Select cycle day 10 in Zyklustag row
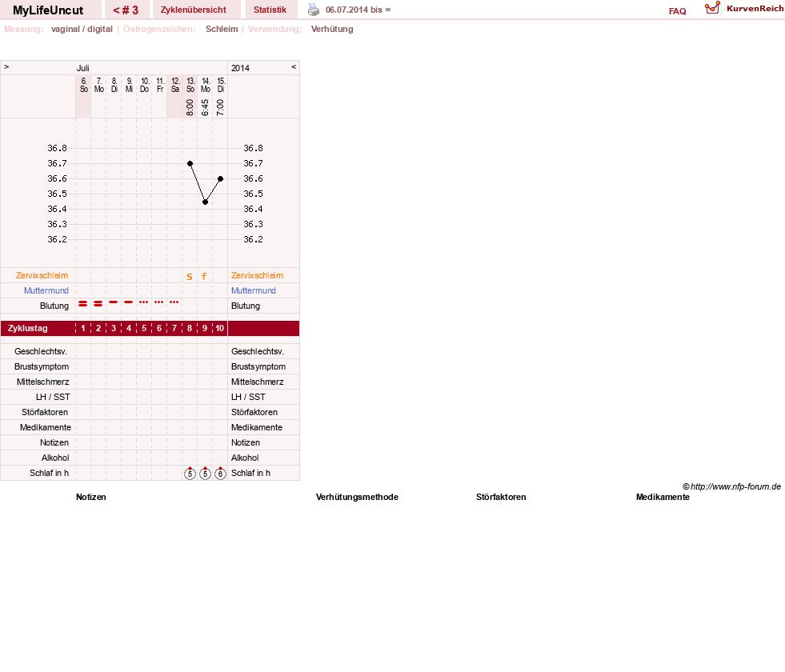785x672 pixels. (x=220, y=328)
